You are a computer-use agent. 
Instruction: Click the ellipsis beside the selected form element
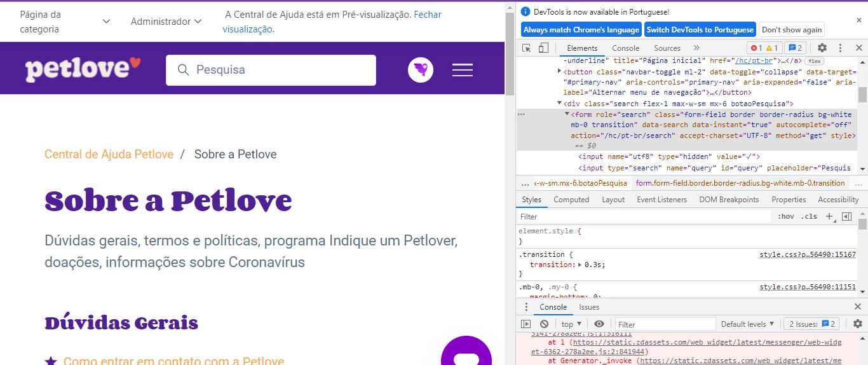tap(522, 114)
